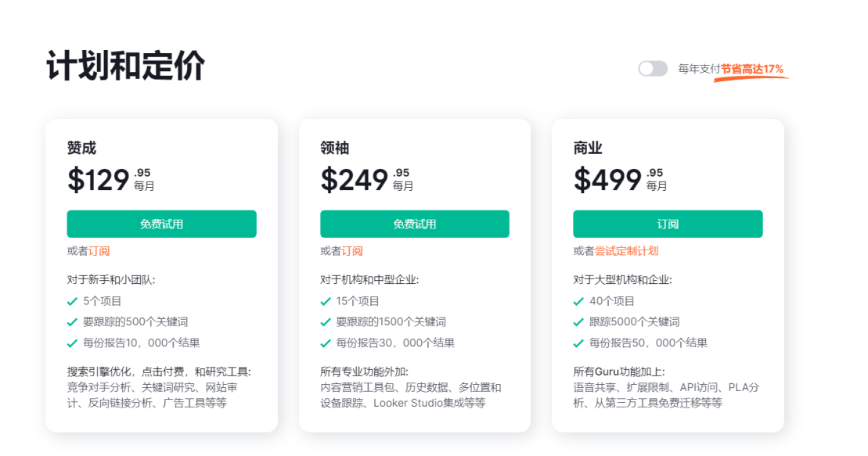This screenshot has width=868, height=456.
Task: Click checkmark icon beside 5个项目
Action: [73, 301]
